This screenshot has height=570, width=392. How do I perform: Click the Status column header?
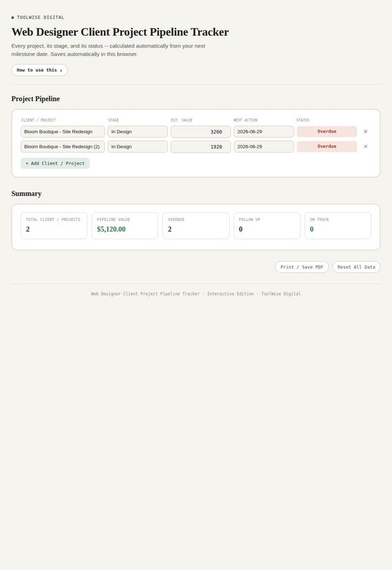point(303,120)
